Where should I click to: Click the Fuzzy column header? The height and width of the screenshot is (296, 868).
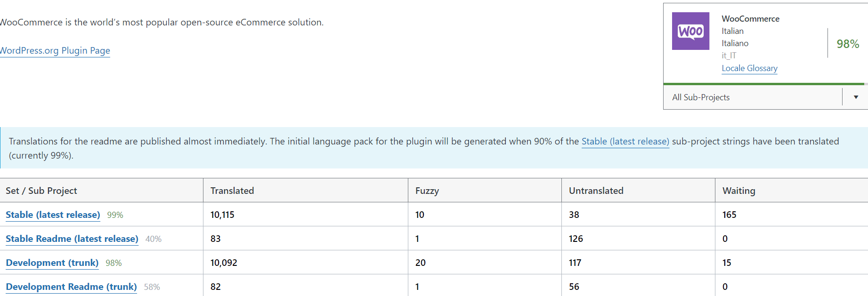pos(426,191)
